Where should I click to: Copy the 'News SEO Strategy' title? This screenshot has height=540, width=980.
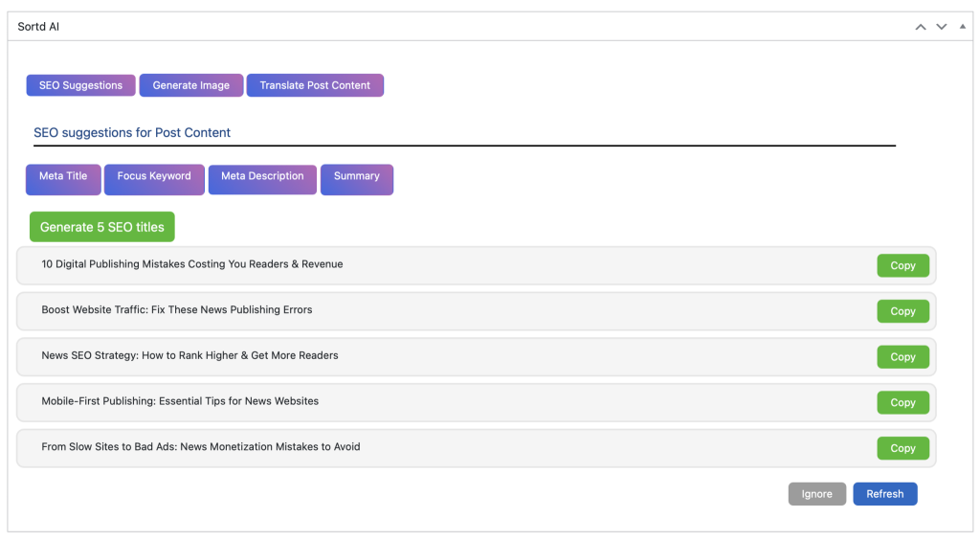[902, 357]
